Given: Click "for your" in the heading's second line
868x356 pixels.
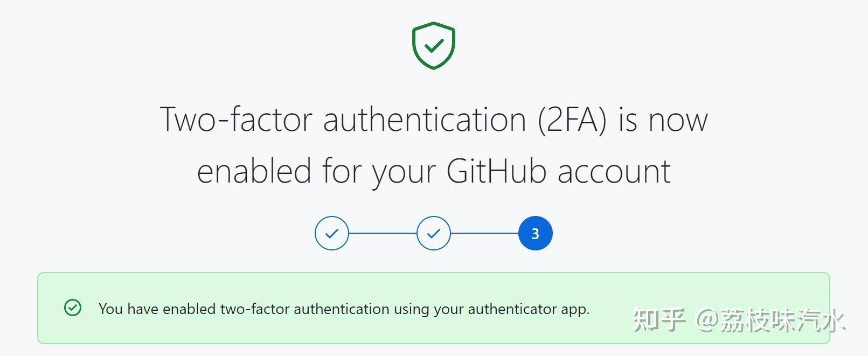Looking at the screenshot, I should 379,171.
